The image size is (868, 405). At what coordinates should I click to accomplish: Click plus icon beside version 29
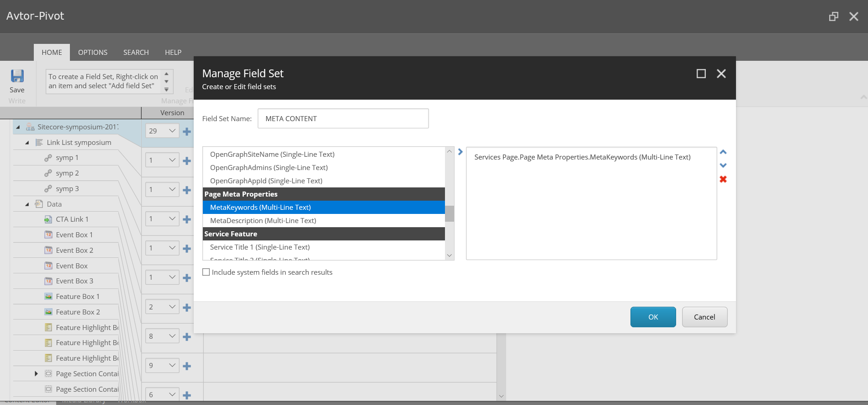point(187,132)
